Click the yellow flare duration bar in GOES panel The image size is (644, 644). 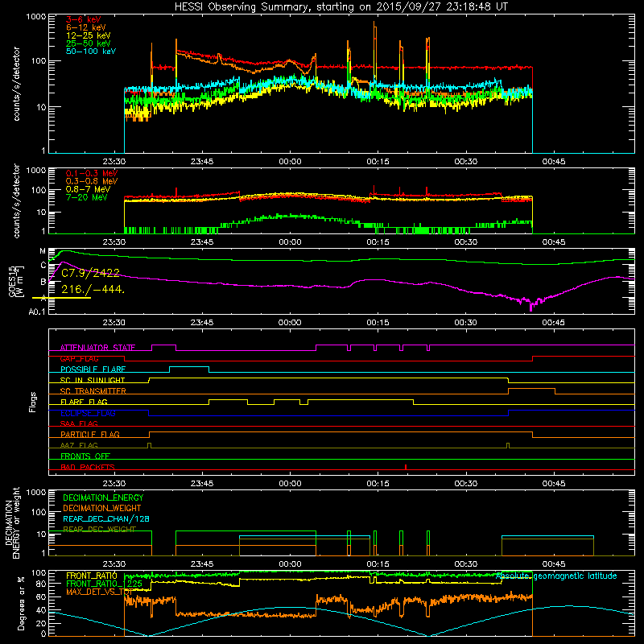[x=62, y=297]
